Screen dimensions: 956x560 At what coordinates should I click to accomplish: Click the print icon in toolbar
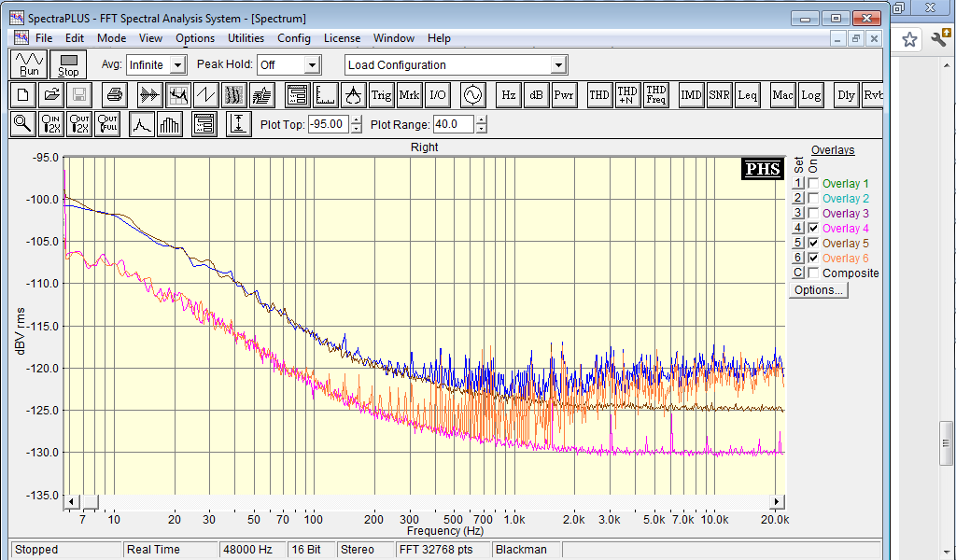click(114, 94)
